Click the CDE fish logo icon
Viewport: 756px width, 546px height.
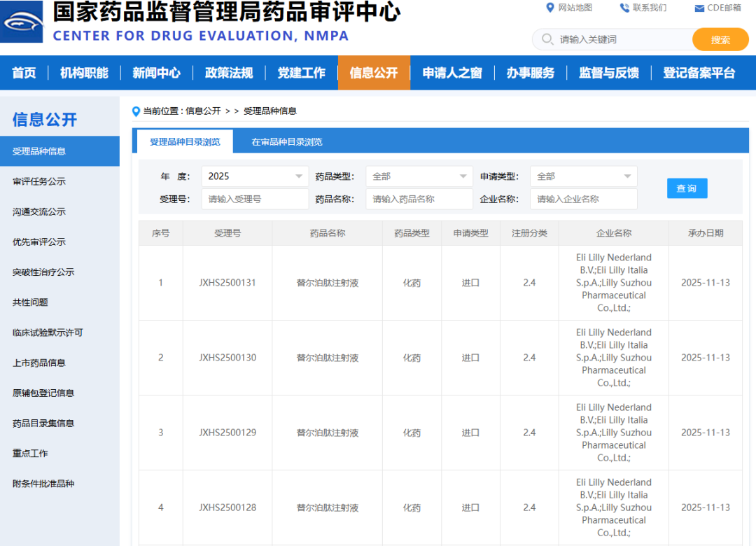(21, 22)
